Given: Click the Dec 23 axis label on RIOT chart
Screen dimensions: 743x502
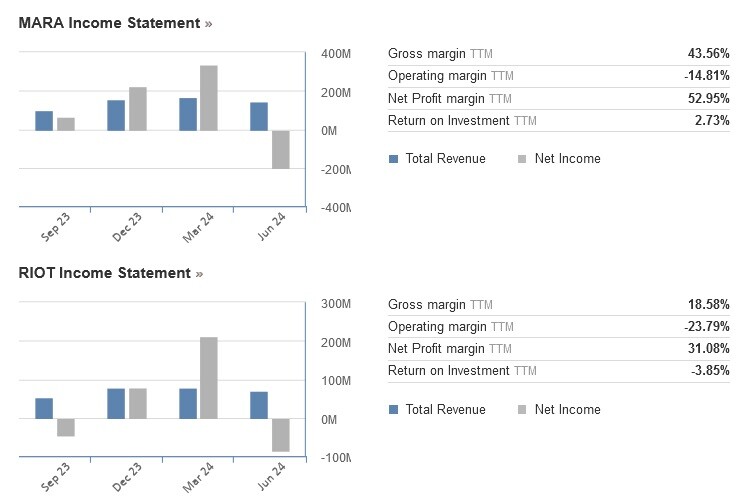Looking at the screenshot, I should click(127, 477).
